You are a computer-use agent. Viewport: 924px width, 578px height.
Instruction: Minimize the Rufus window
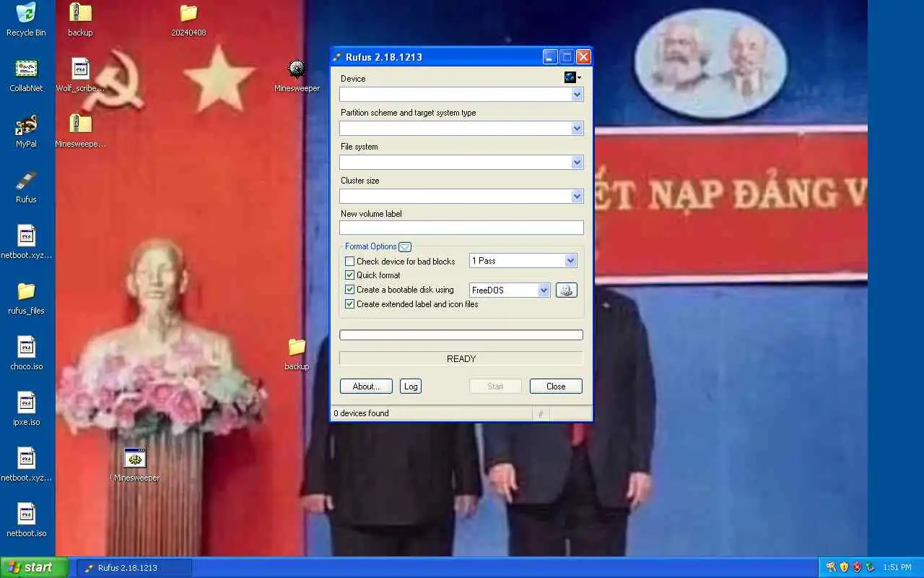click(550, 57)
